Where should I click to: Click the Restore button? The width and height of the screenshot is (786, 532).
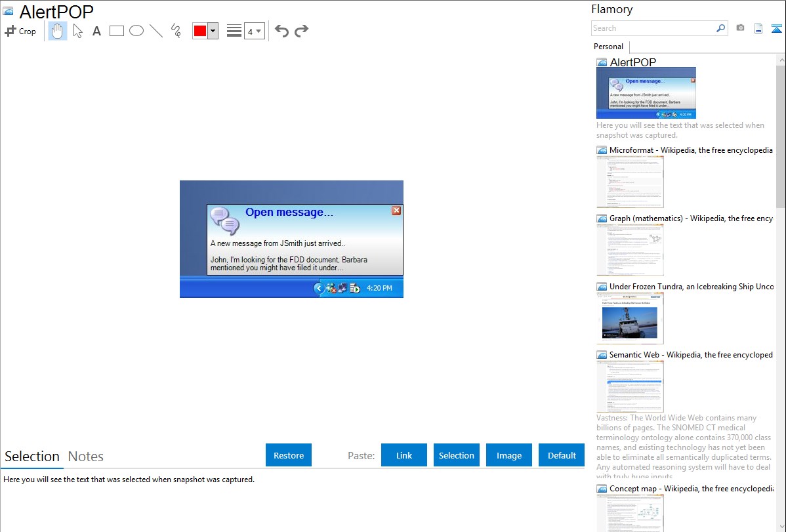tap(289, 455)
